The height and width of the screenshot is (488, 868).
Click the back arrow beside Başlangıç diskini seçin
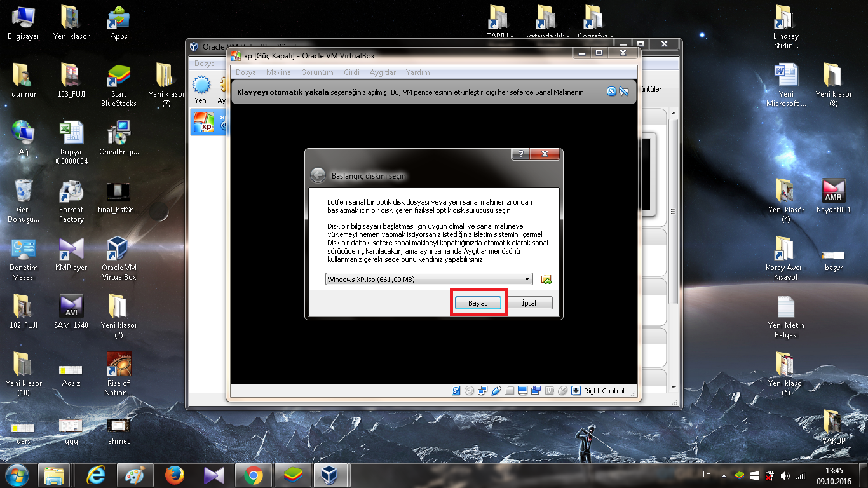click(x=318, y=175)
